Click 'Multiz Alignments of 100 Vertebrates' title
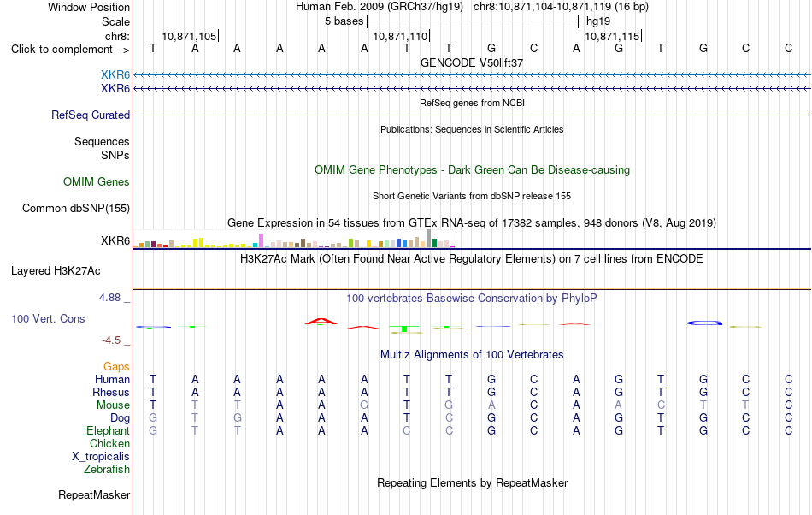 (x=472, y=354)
